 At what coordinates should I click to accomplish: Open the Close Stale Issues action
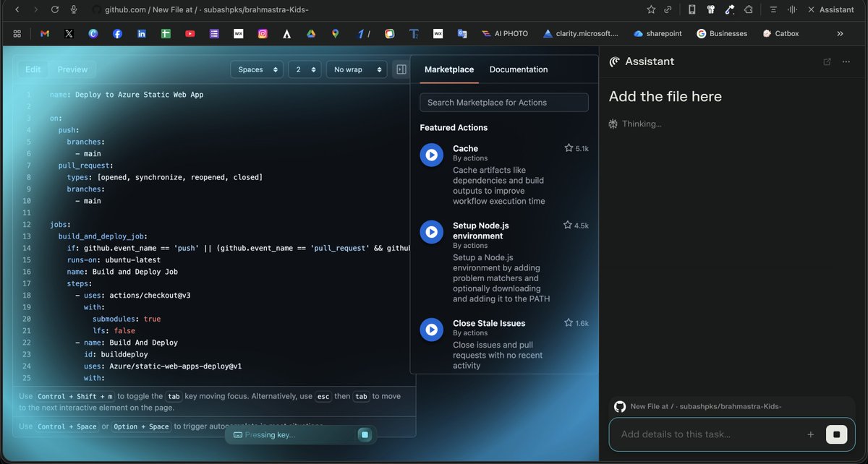[x=489, y=323]
